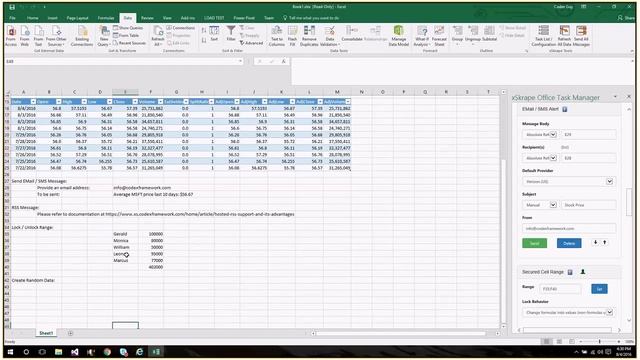Move task down with down arrow
Image resolution: width=640 pixels, height=360 pixels.
tap(596, 242)
